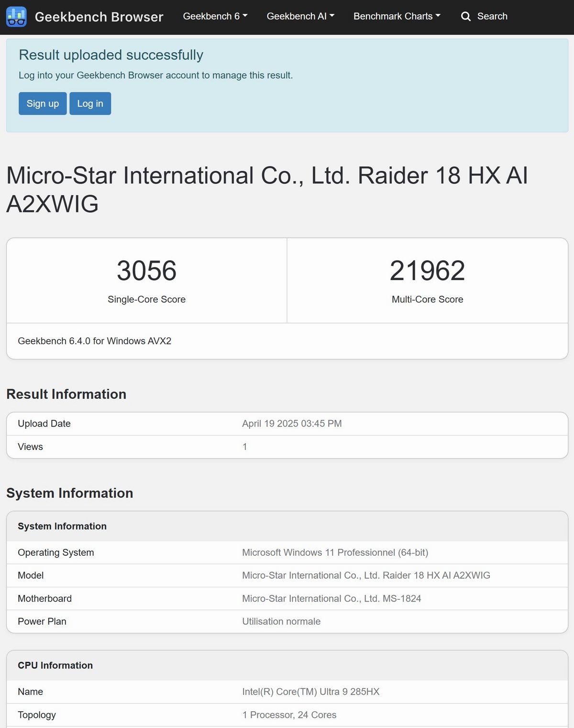Click the Result Information heading
574x728 pixels.
point(66,394)
